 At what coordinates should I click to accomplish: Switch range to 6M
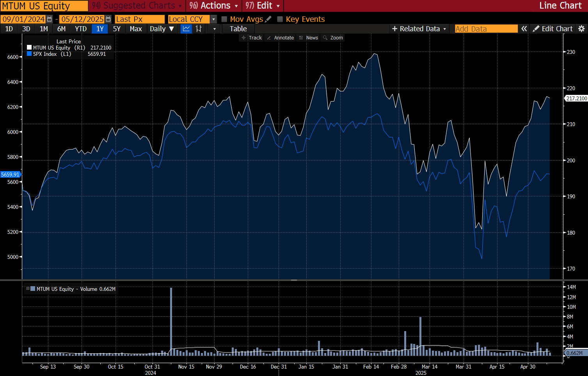click(x=61, y=29)
